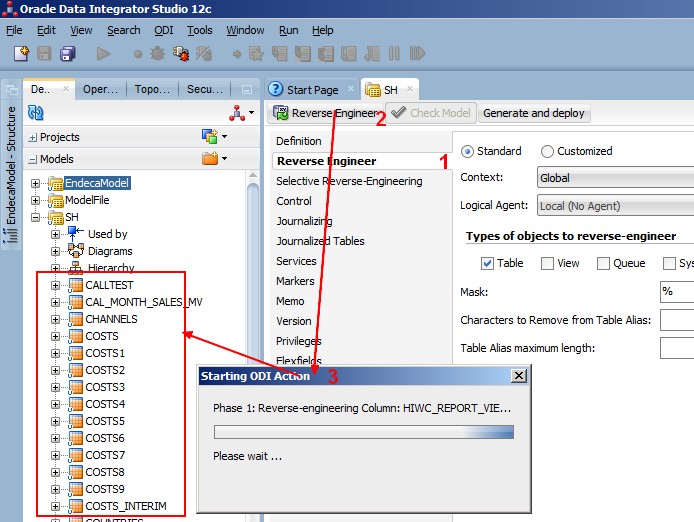Image resolution: width=694 pixels, height=522 pixels.
Task: Click the Check Model button
Action: [431, 113]
